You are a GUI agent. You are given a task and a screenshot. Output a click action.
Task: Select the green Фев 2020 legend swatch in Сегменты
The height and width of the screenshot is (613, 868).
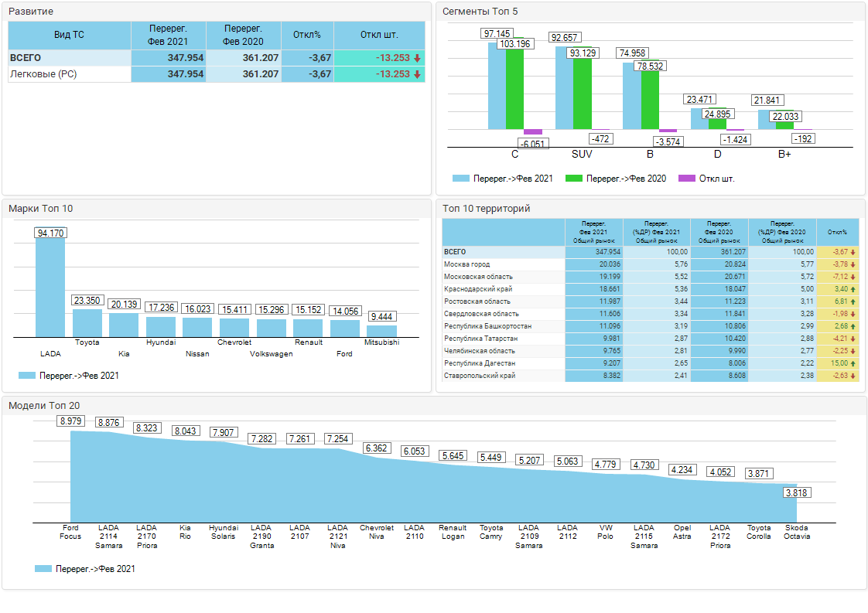(x=574, y=179)
